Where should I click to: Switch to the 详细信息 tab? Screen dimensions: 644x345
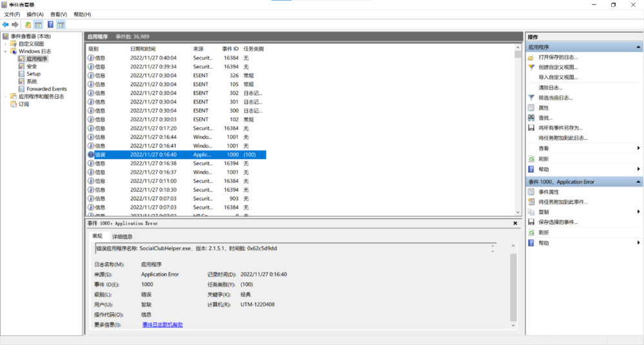(x=122, y=237)
